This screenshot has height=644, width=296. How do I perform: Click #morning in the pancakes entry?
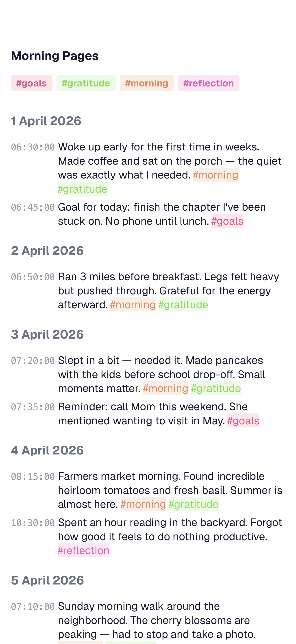(165, 388)
